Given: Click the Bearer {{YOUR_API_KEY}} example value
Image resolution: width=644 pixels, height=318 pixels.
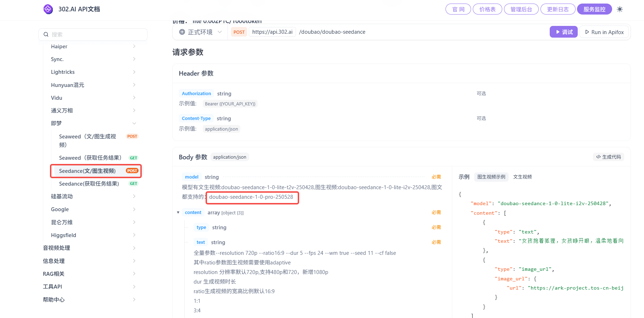Looking at the screenshot, I should (230, 104).
